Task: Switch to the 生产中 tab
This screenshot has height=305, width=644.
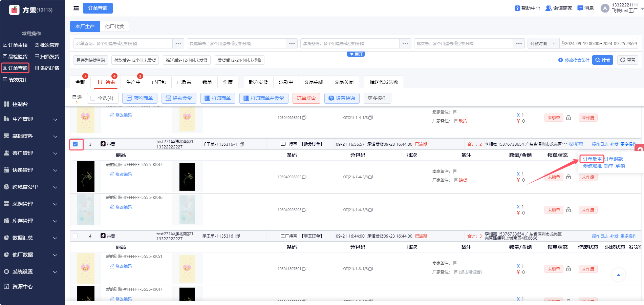Action: point(133,82)
